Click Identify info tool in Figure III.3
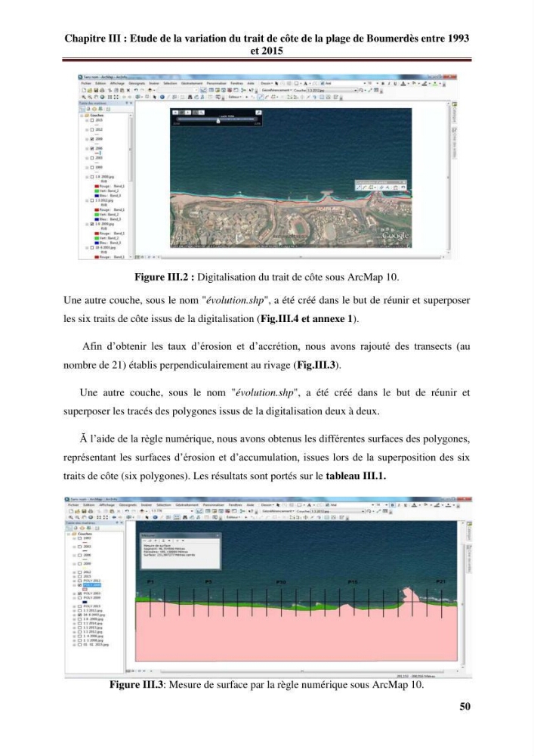Viewport: 534px width, 756px height. tap(155, 517)
